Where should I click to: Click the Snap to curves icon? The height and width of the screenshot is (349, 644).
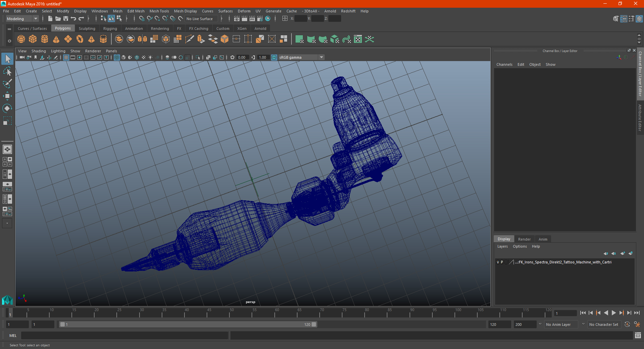[x=150, y=19]
